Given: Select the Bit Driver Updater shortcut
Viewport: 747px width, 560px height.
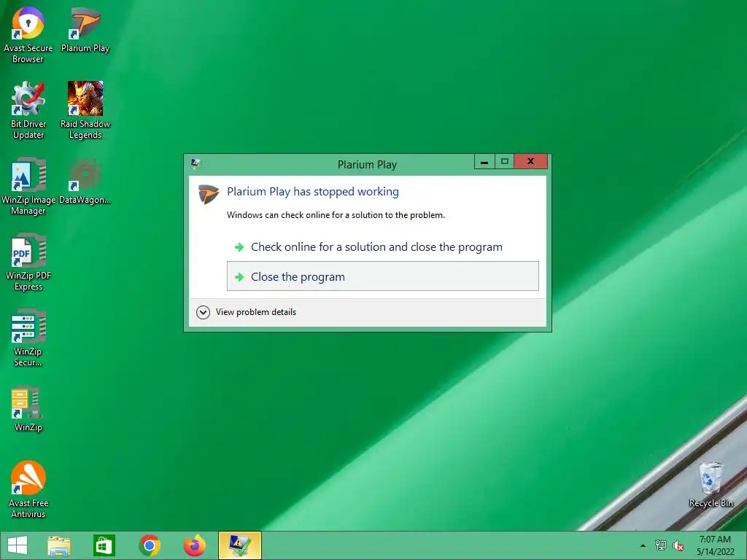Looking at the screenshot, I should coord(28,111).
